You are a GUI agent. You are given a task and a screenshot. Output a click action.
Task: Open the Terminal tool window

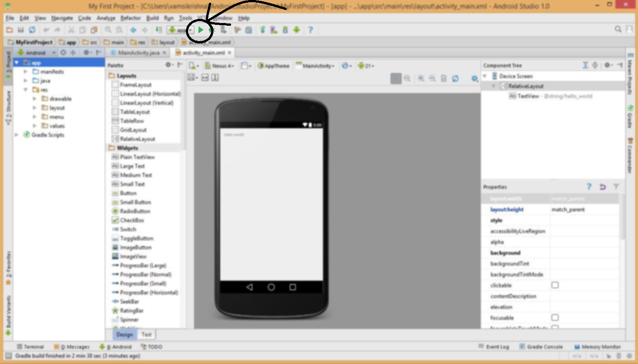click(30, 347)
